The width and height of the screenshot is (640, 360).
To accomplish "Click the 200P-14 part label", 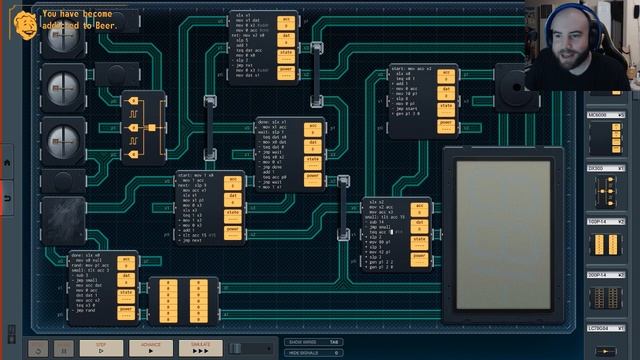I will point(606,275).
